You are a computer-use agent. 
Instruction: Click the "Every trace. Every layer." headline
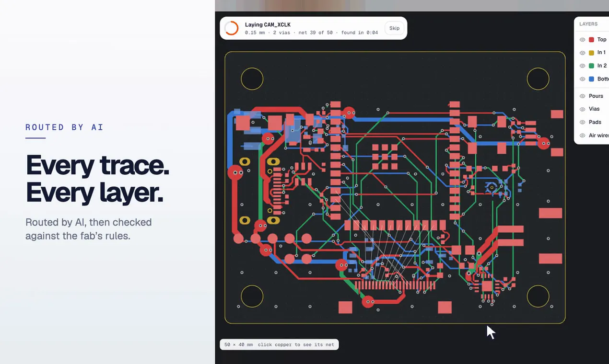click(97, 179)
